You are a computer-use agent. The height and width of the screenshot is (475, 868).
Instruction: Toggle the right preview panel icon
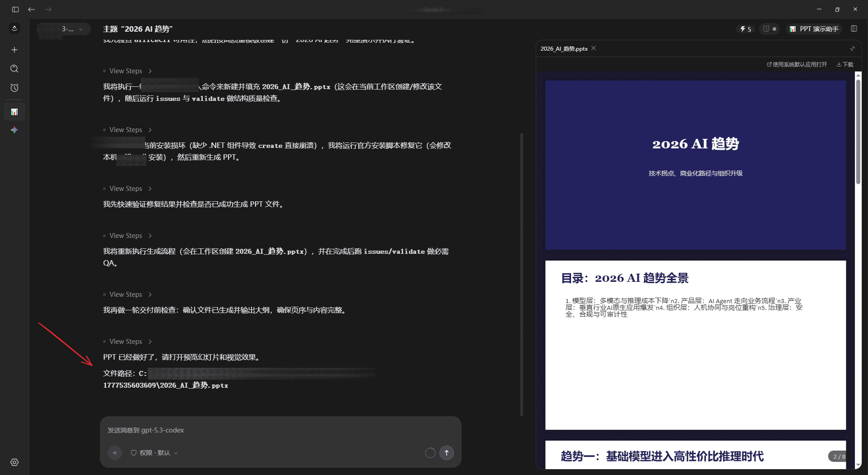click(x=854, y=28)
